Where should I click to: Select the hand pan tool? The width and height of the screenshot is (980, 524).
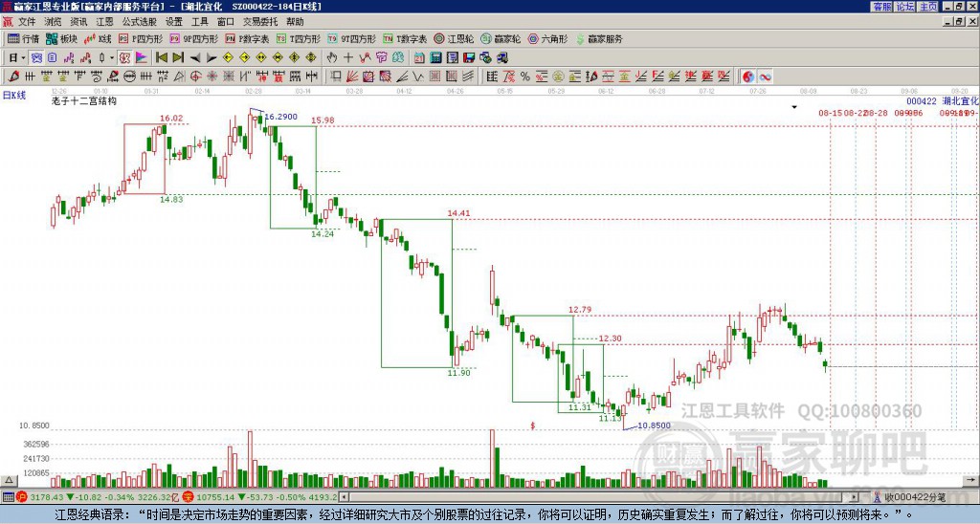click(332, 58)
